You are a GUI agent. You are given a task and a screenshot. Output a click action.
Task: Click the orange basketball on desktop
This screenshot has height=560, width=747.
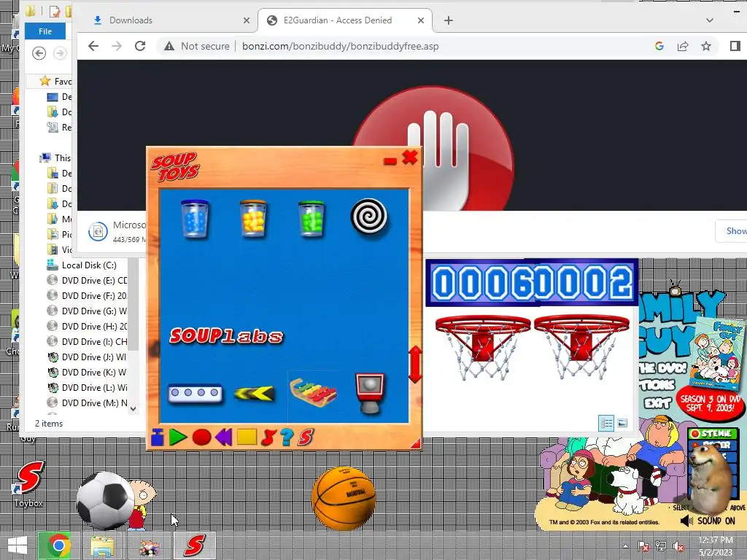(x=344, y=499)
